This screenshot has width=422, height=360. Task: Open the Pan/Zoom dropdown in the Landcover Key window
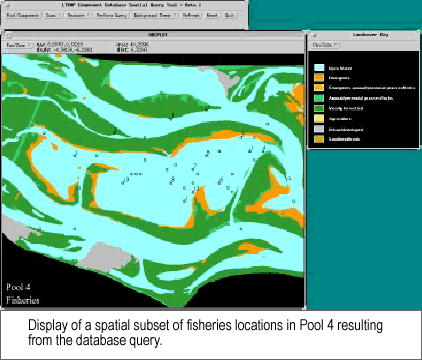coord(325,45)
